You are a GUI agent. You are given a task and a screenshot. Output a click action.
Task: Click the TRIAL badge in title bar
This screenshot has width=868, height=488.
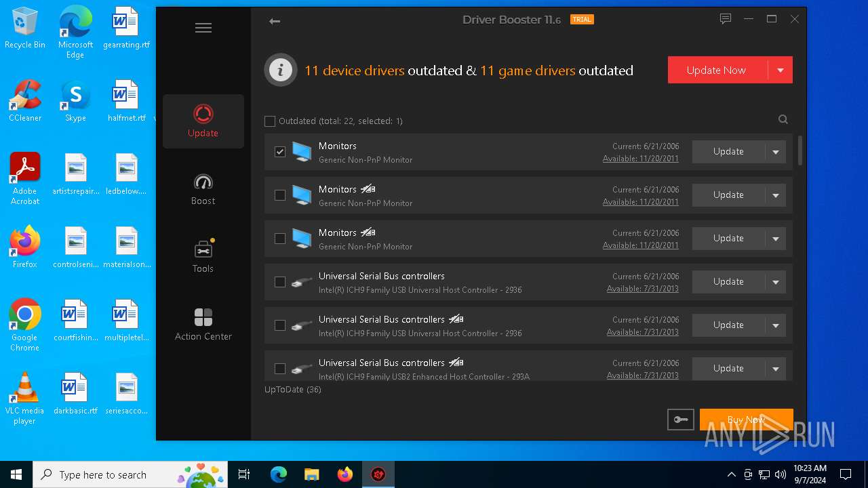pos(582,20)
